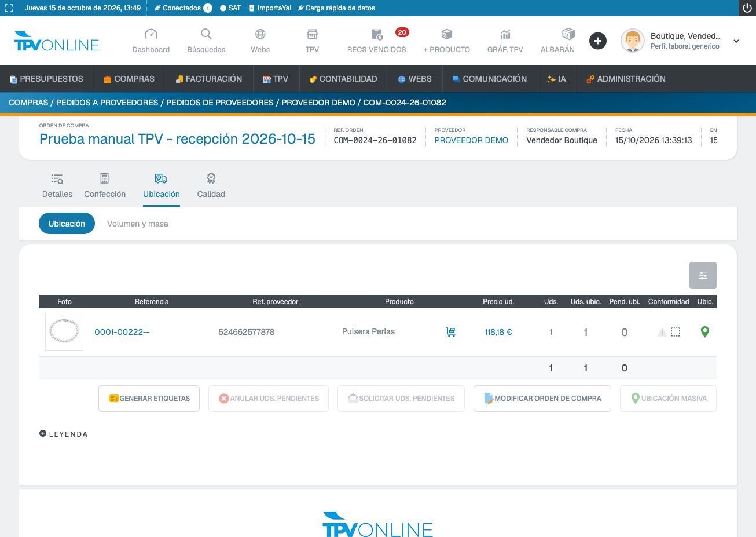Click the 118,18 € unit price link
This screenshot has width=756, height=537.
[498, 332]
